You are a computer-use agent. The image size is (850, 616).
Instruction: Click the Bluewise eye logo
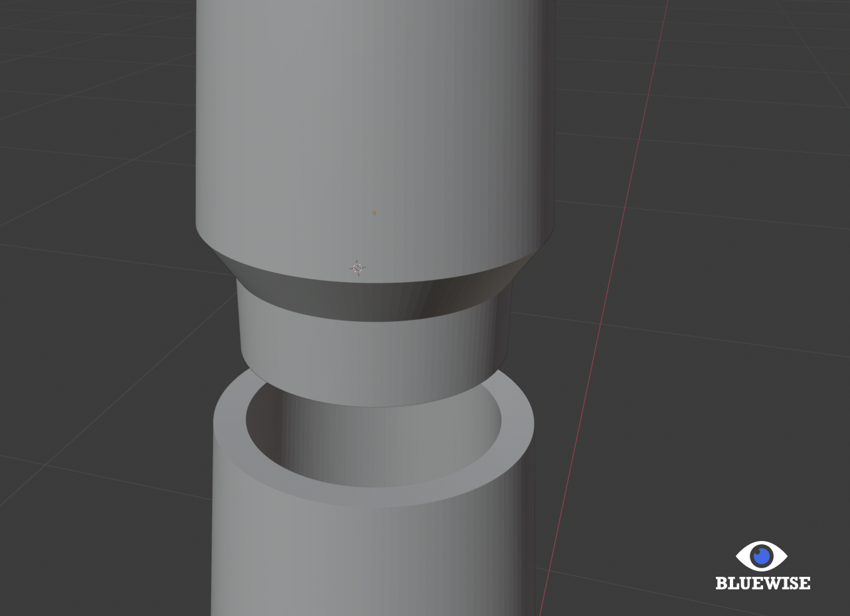pyautogui.click(x=762, y=556)
